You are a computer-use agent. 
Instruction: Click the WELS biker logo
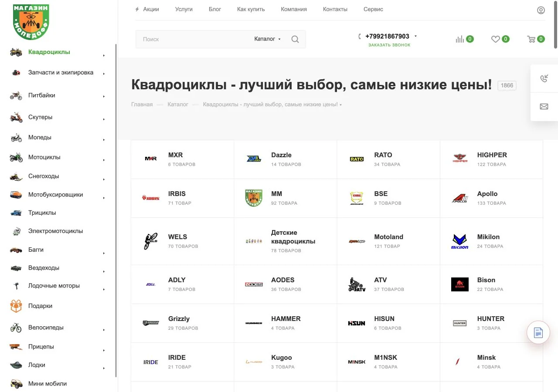(151, 241)
